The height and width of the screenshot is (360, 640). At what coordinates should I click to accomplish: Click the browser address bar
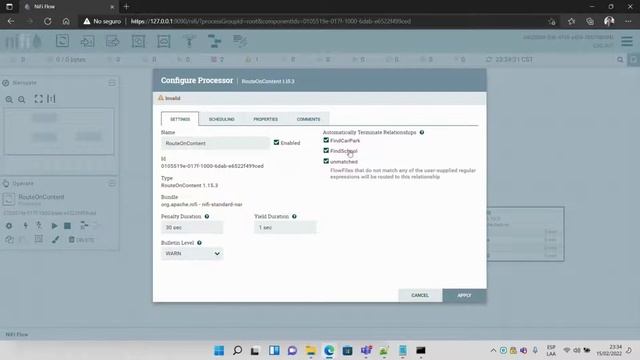click(x=310, y=21)
